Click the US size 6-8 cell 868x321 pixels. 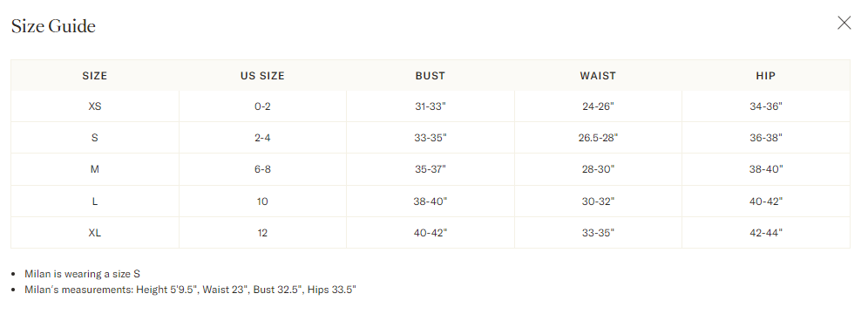pos(262,169)
